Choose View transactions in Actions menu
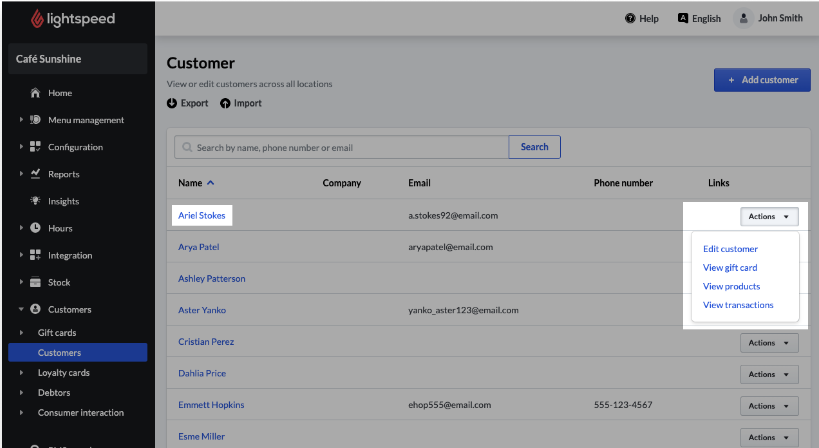The height and width of the screenshot is (448, 819). click(x=738, y=305)
